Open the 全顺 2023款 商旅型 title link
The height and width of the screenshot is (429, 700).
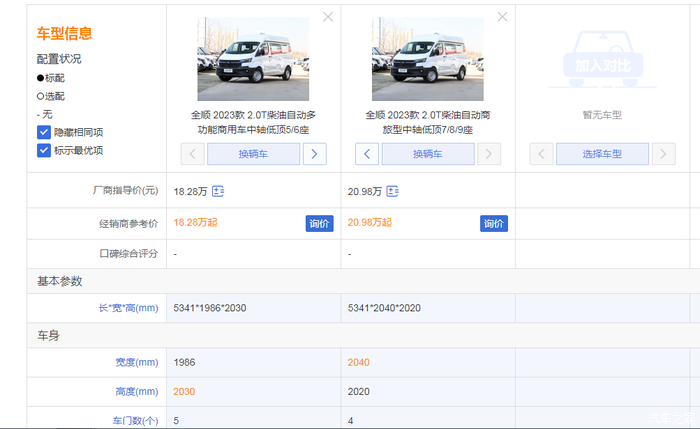(x=427, y=122)
